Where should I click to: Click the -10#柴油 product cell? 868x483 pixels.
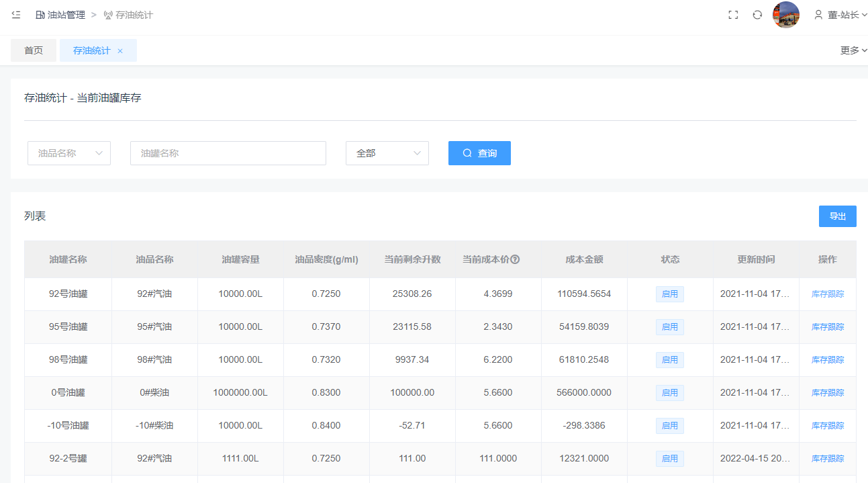[154, 426]
